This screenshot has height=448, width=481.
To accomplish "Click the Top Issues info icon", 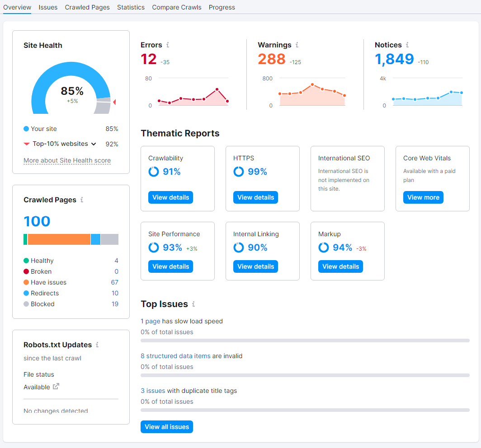I will click(x=193, y=304).
